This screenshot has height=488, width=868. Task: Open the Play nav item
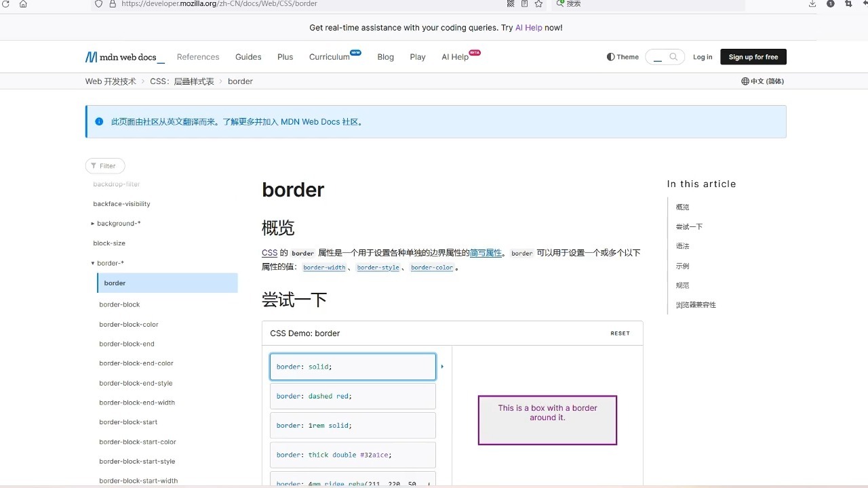[x=418, y=57]
